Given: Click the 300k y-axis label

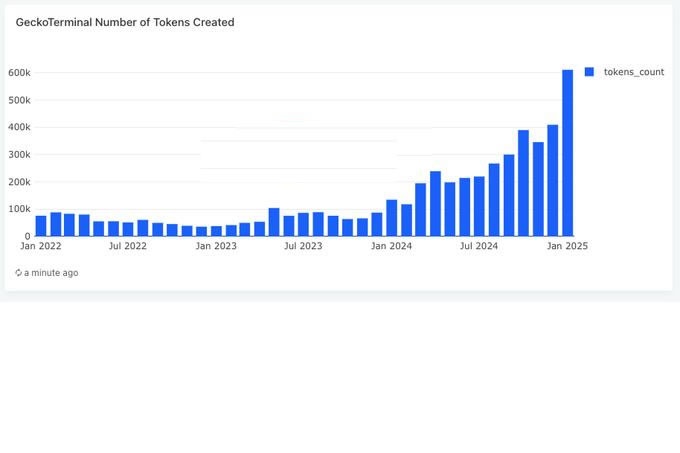Looking at the screenshot, I should click(x=19, y=155).
